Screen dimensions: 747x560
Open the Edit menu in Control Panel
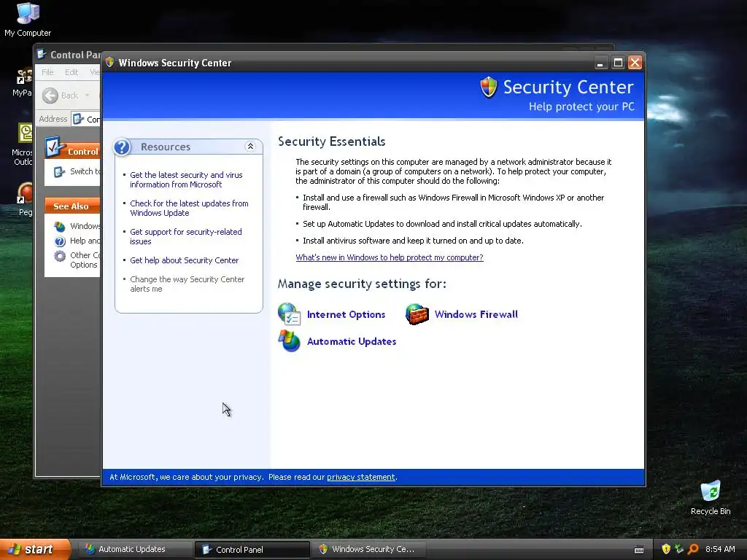point(71,72)
